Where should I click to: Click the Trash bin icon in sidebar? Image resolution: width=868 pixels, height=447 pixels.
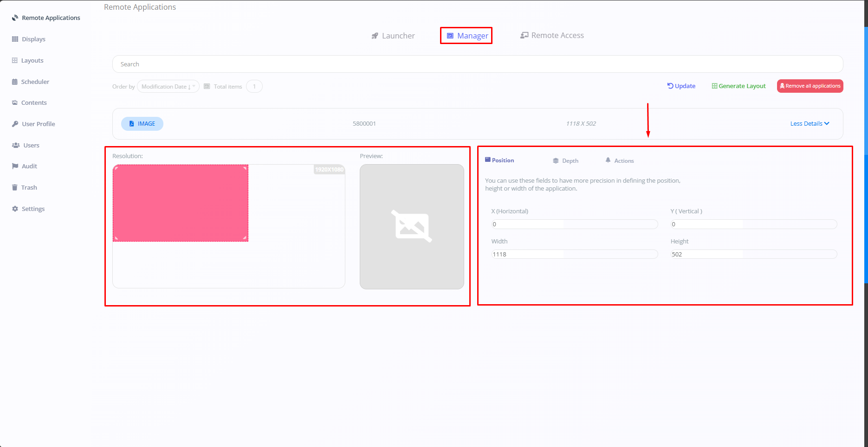(x=15, y=188)
